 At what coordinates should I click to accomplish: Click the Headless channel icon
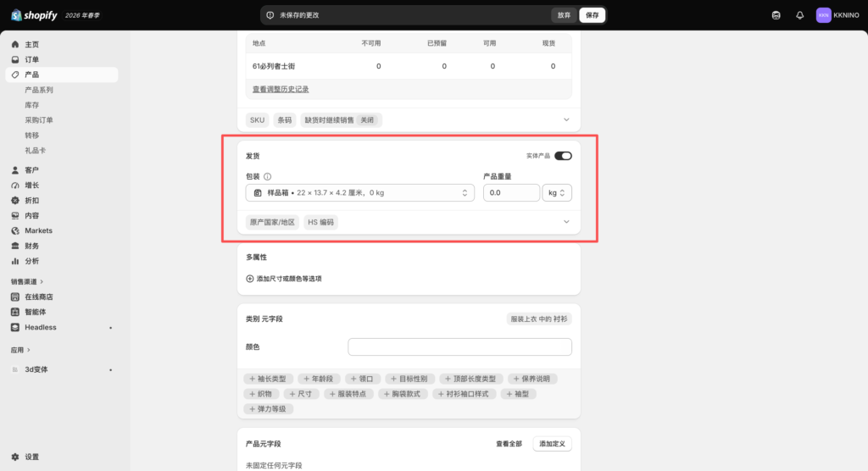pyautogui.click(x=15, y=327)
